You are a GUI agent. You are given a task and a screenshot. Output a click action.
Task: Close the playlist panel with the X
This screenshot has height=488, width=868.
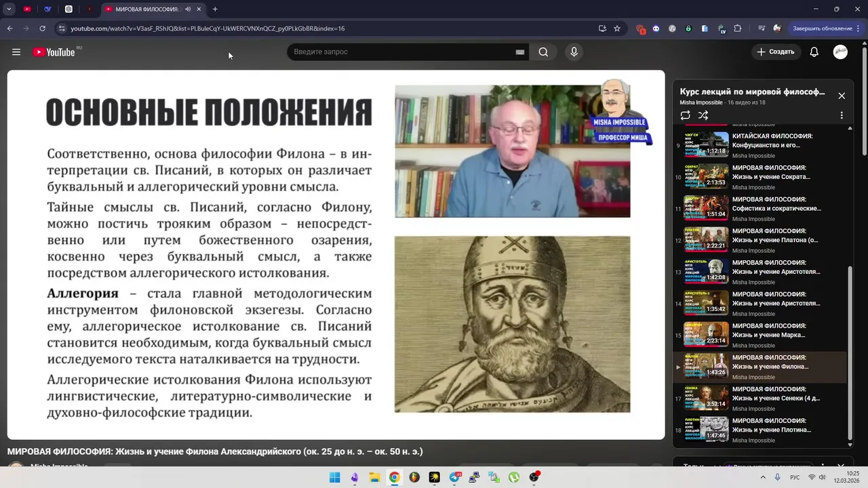(842, 96)
